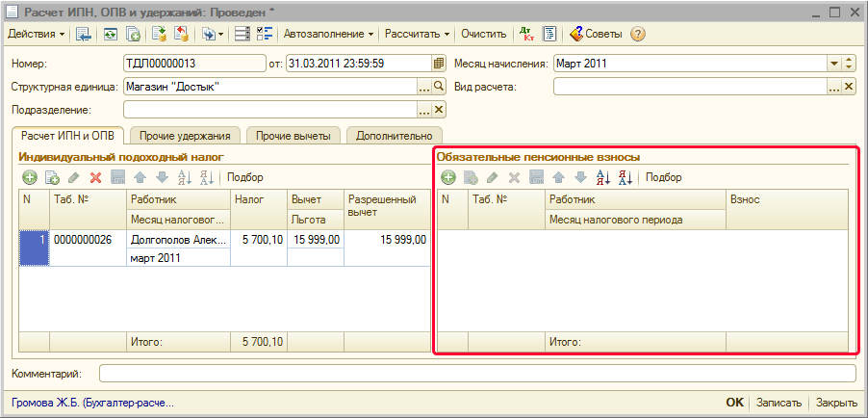Click the red delete row icon in income tax table
The image size is (868, 418).
click(x=95, y=177)
